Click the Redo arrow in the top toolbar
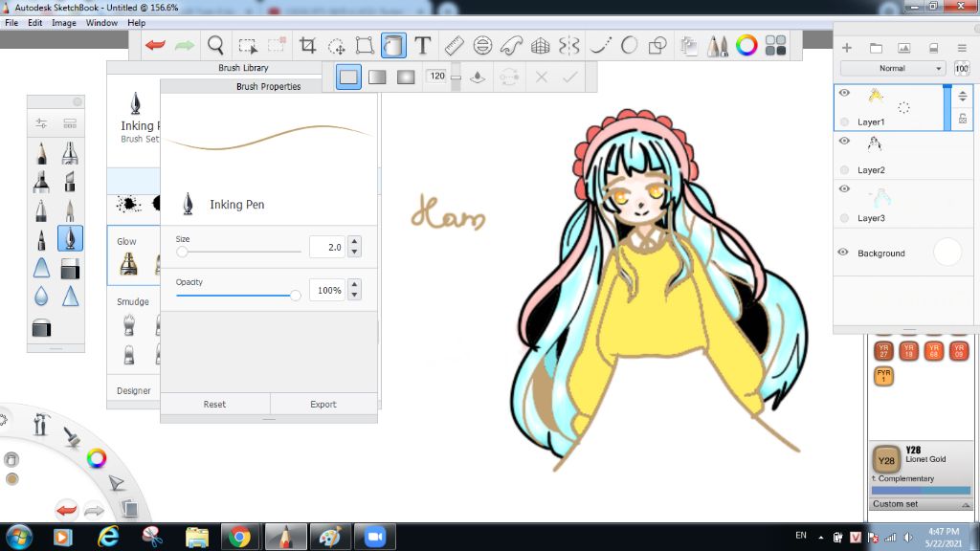The image size is (980, 551). pos(185,45)
